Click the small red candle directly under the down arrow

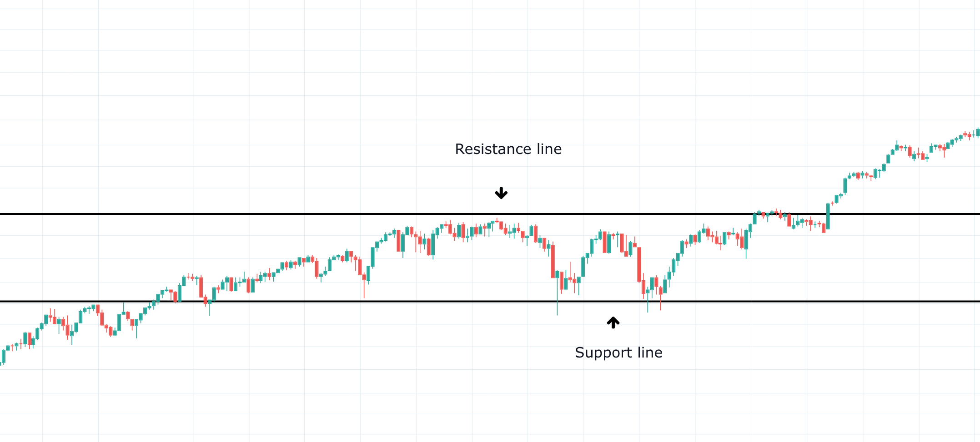point(501,225)
